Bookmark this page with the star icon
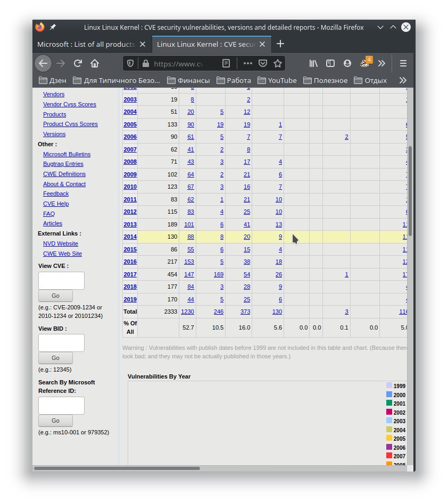Viewport: 448px width, 504px height. coord(278,63)
